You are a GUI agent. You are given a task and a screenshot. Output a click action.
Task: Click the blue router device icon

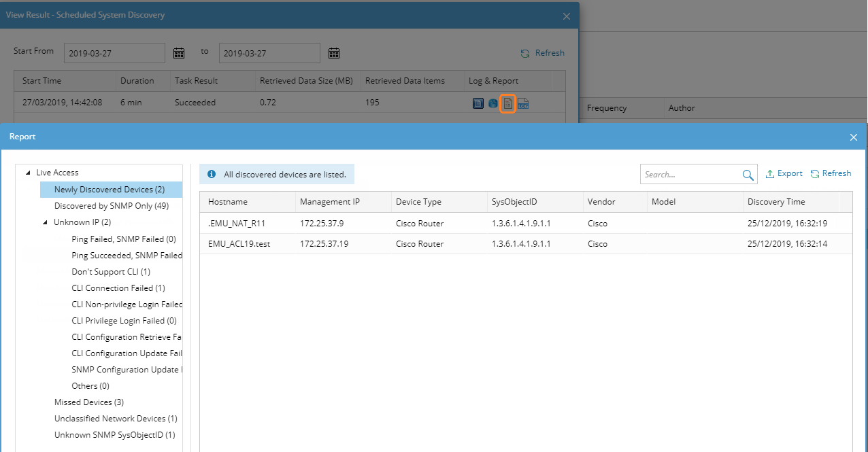[493, 103]
